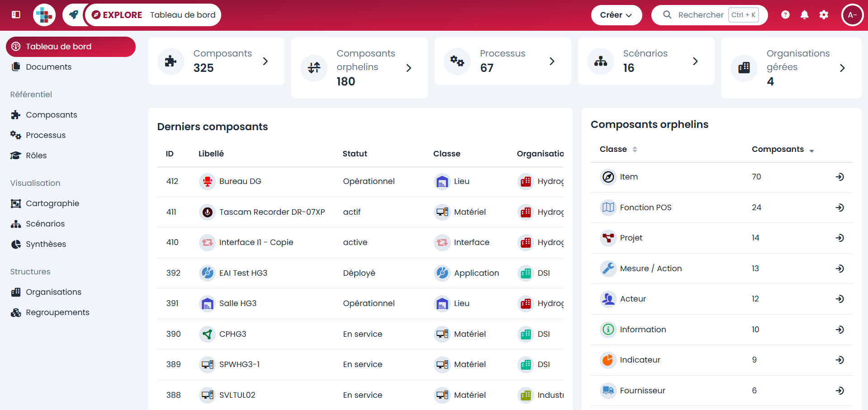Open the Créer dropdown
868x410 pixels.
click(x=616, y=15)
